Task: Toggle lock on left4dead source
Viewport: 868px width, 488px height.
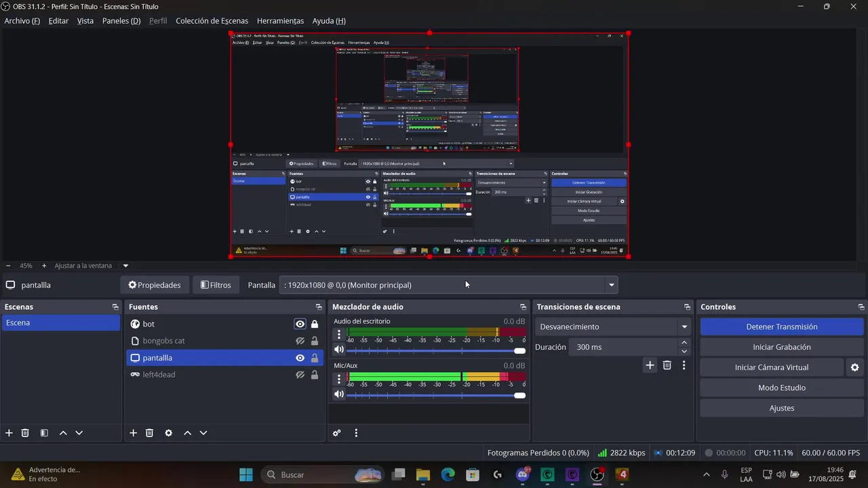Action: tap(315, 375)
